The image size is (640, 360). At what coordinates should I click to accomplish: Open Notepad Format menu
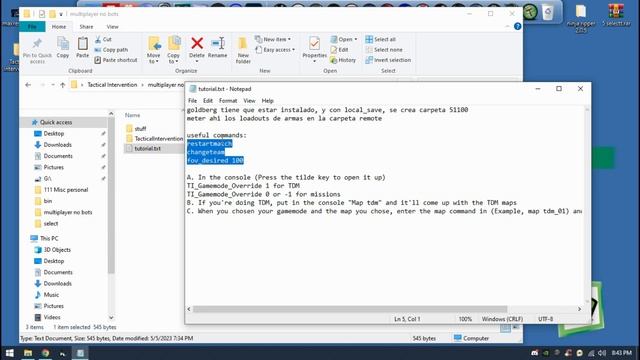coord(228,100)
